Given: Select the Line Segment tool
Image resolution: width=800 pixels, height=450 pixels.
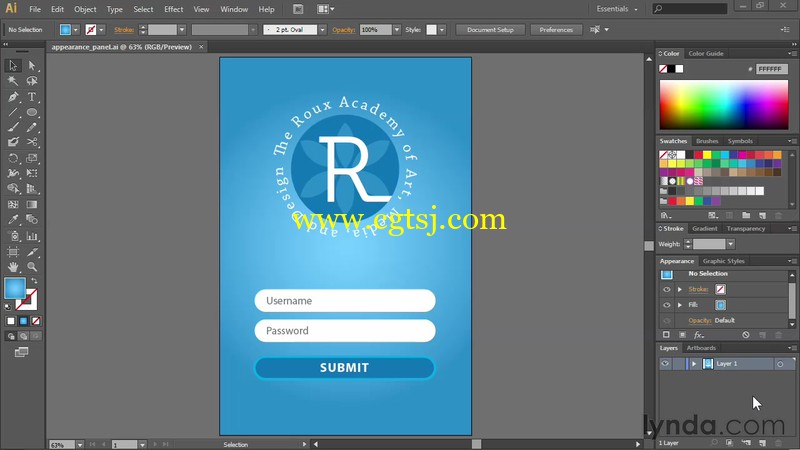Looking at the screenshot, I should tap(13, 112).
